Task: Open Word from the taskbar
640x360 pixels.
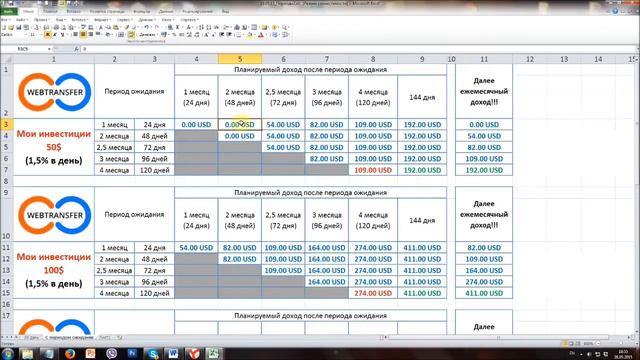Action: (173, 353)
